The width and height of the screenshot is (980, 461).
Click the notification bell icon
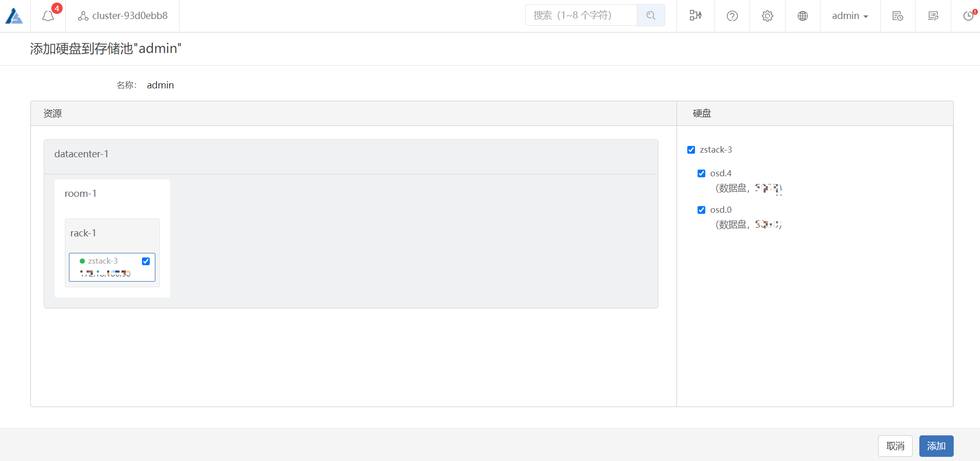pyautogui.click(x=48, y=16)
